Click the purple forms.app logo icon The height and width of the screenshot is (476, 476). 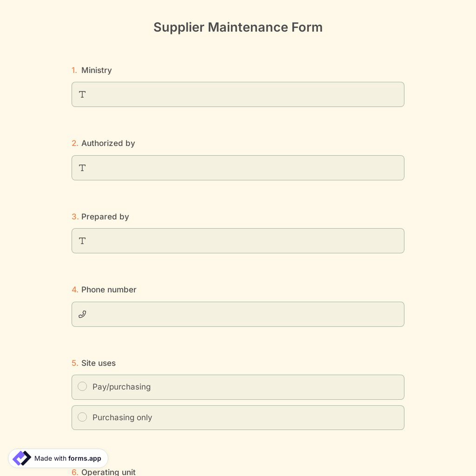tap(21, 458)
